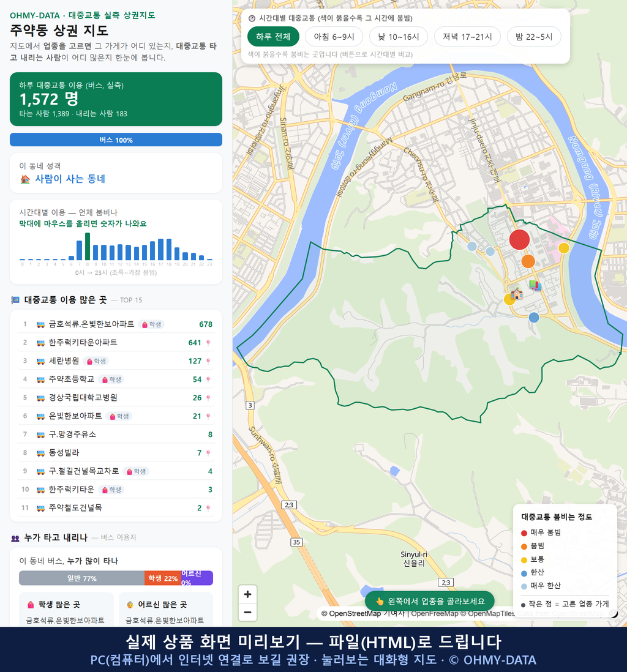Switch to the 저녁 17~21시 filter
This screenshot has width=627, height=672.
click(467, 37)
